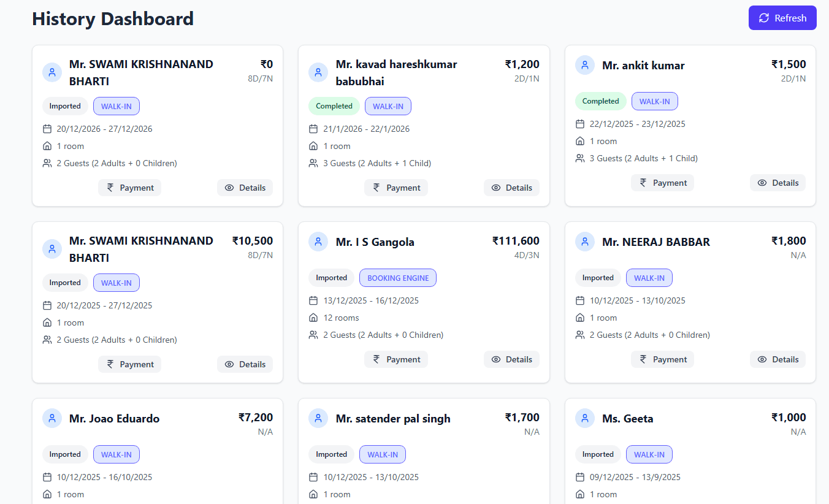The width and height of the screenshot is (829, 504).
Task: Click the calendar icon on Mr. I S Gangola's card
Action: (x=313, y=300)
